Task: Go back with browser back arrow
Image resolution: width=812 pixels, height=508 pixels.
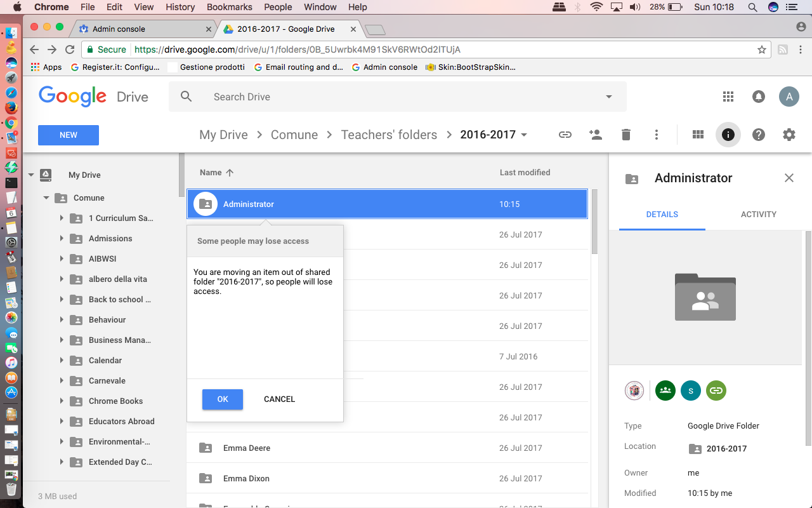Action: [35, 50]
